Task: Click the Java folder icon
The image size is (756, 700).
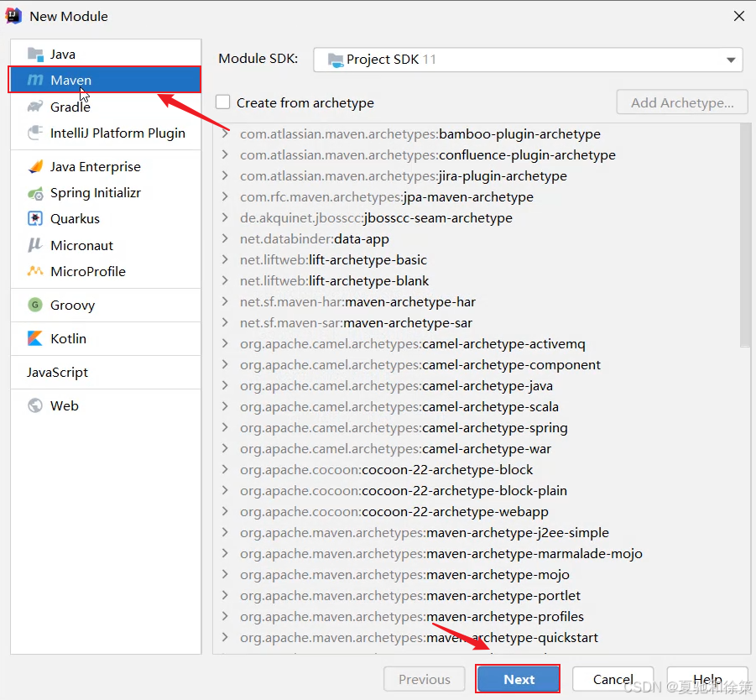Action: click(x=36, y=54)
